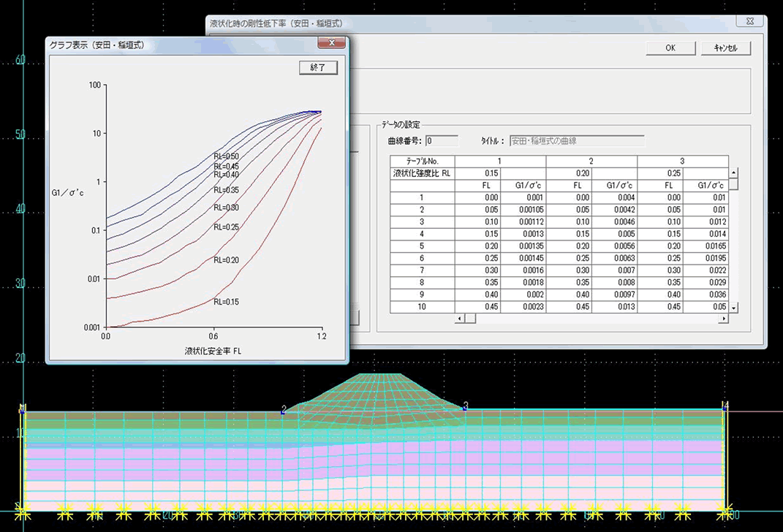Click row header 7 in the data table
Viewport: 783px width, 532px height.
click(x=422, y=270)
